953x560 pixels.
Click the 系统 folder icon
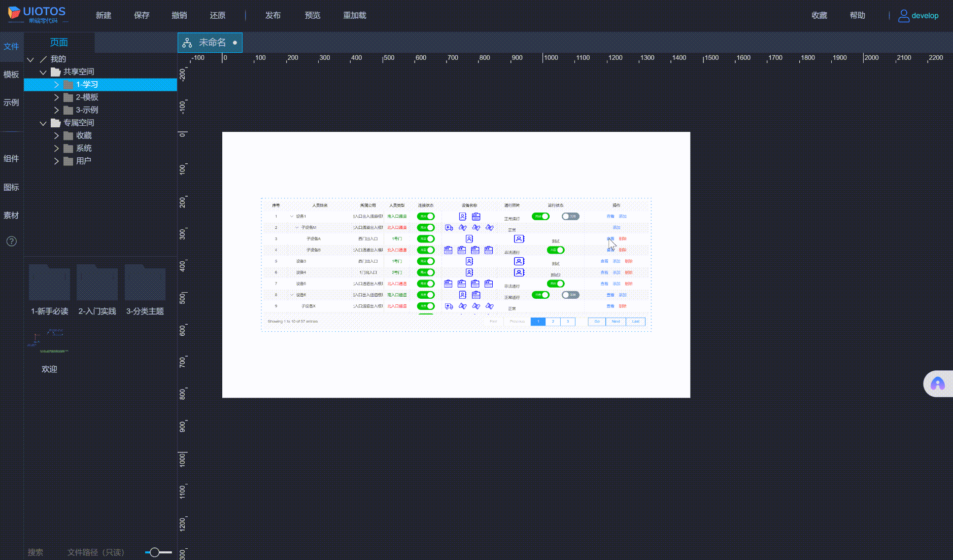[69, 149]
